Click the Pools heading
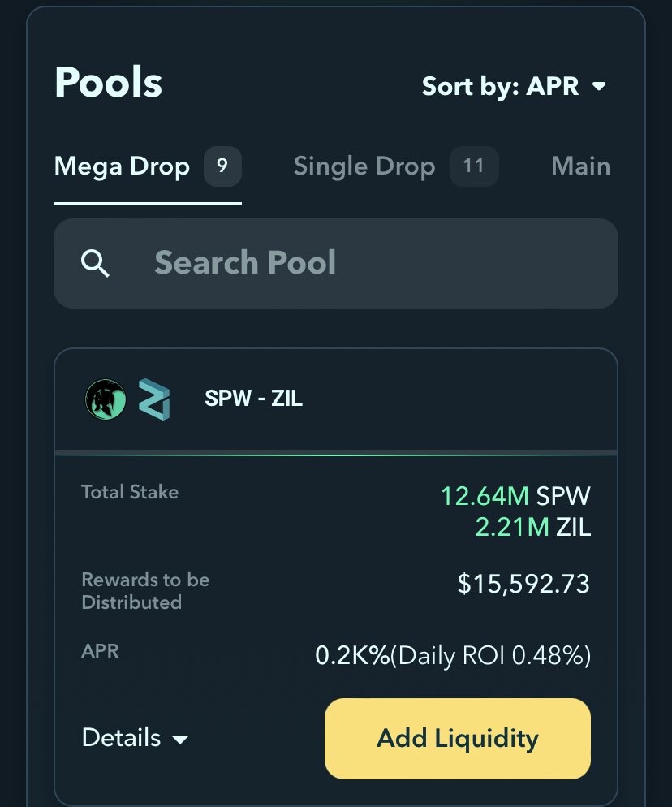Viewport: 672px width, 807px height. [x=109, y=82]
